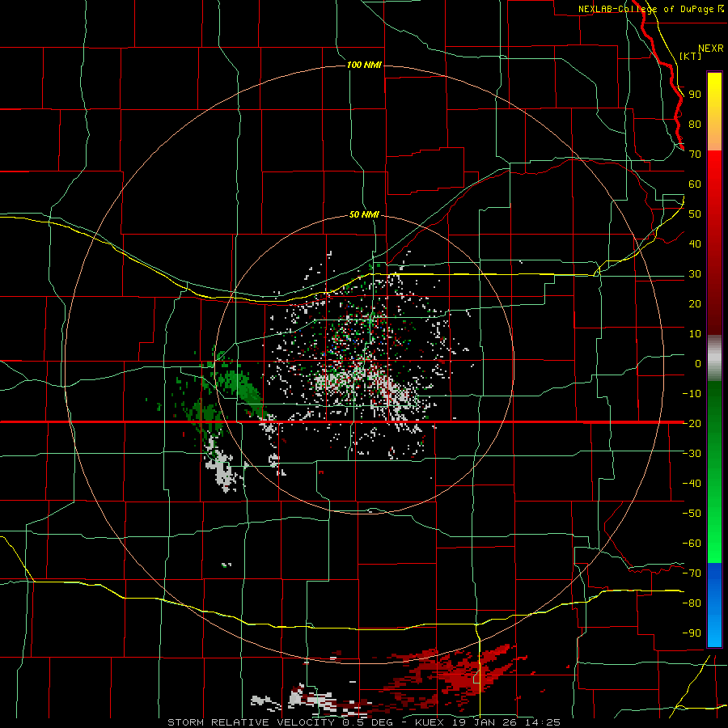
Task: Click the positive 90 legend value
Action: [695, 95]
